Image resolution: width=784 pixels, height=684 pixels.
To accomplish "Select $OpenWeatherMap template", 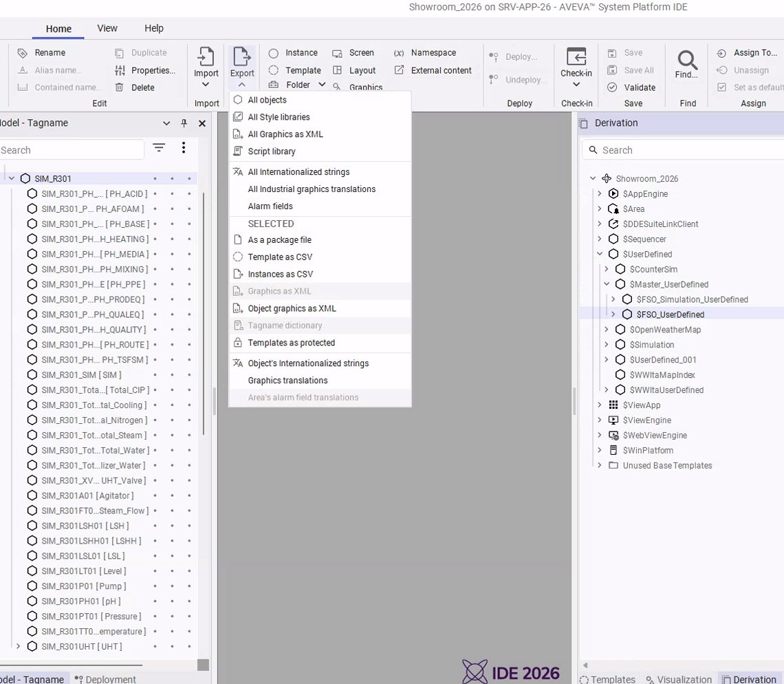I will tap(665, 329).
